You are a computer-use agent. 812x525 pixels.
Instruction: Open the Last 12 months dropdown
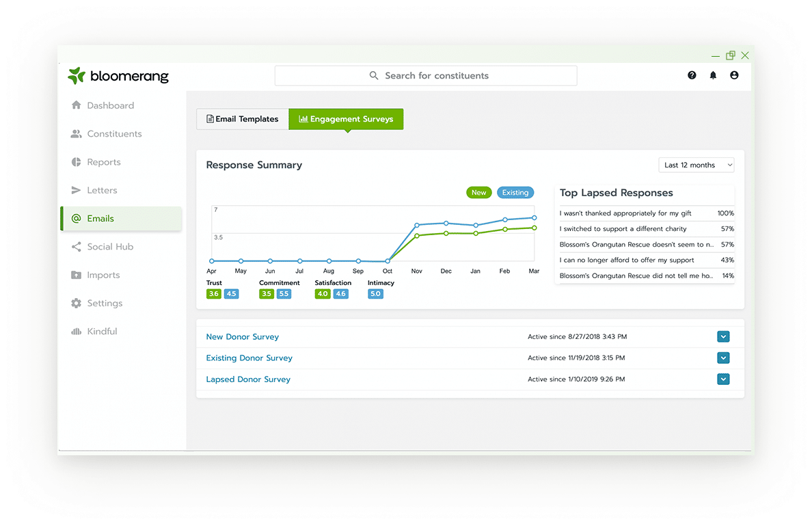point(696,165)
